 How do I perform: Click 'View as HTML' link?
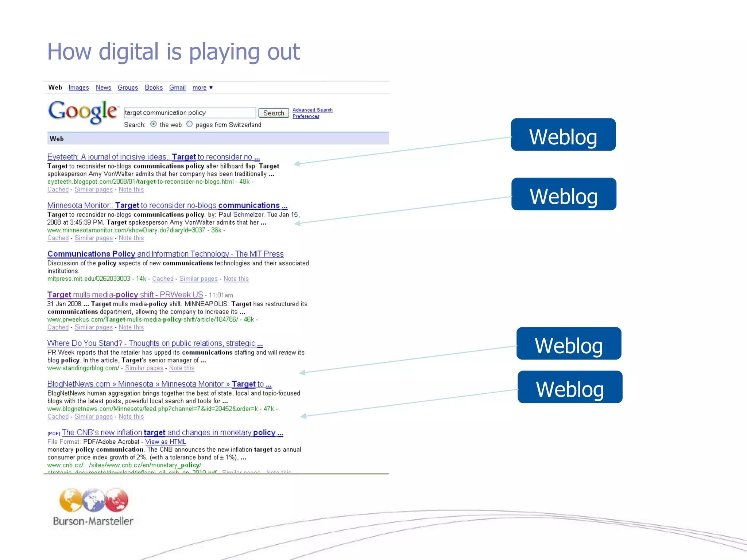click(166, 442)
